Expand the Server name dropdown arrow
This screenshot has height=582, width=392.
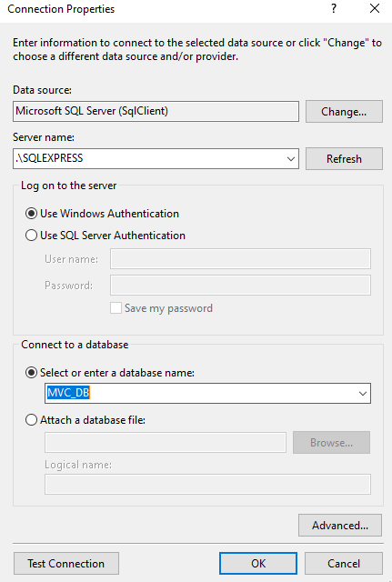[291, 159]
